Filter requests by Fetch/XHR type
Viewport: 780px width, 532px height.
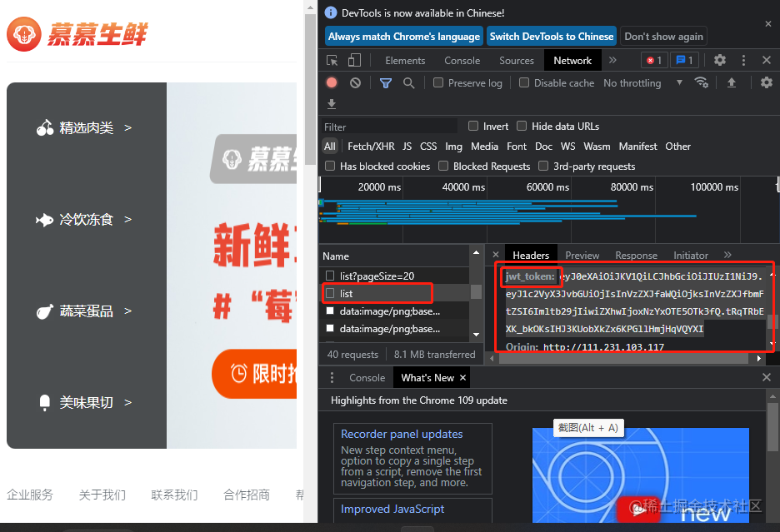tap(371, 147)
